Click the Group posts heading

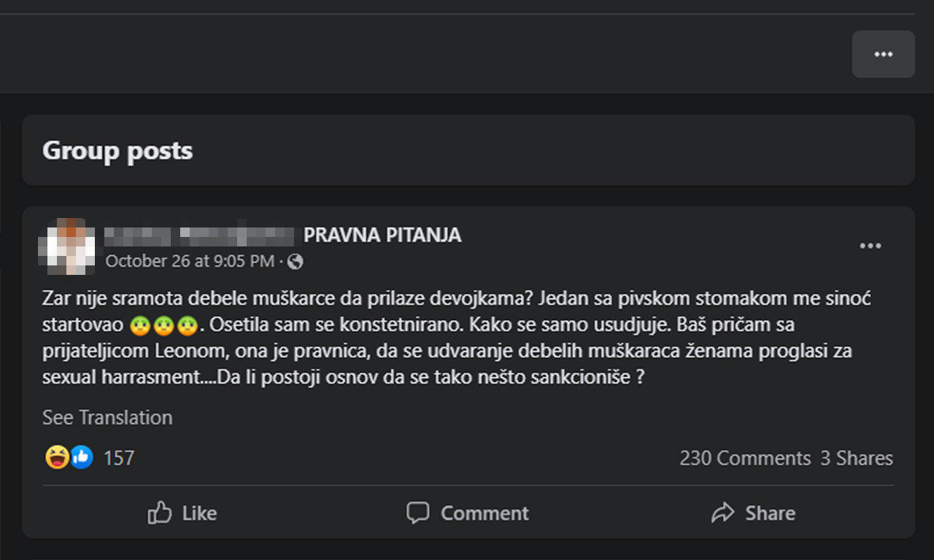point(117,151)
